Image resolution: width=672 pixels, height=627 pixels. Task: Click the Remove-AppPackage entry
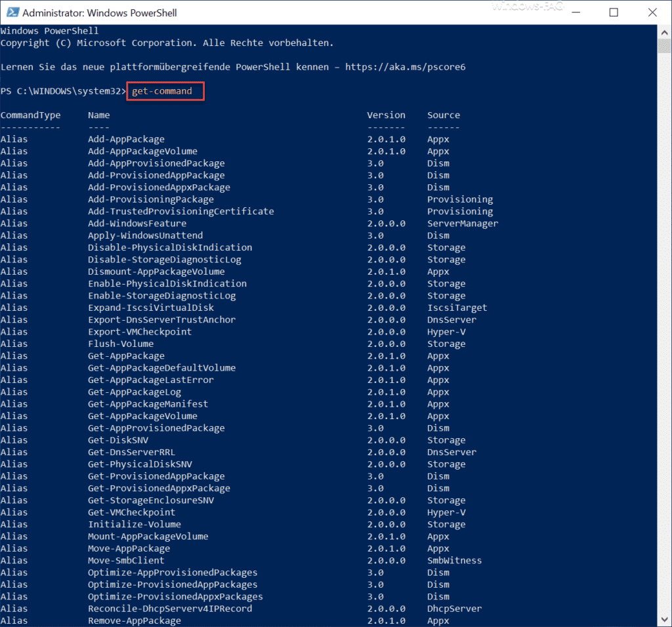[x=135, y=620]
